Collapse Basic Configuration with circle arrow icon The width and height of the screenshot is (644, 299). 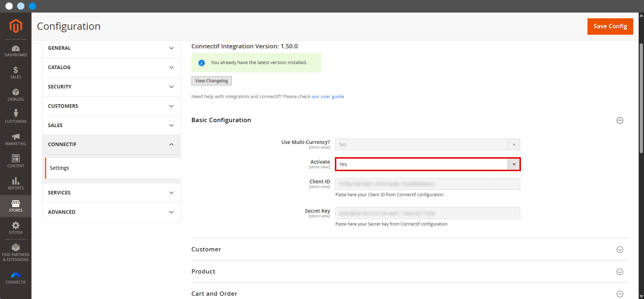620,120
